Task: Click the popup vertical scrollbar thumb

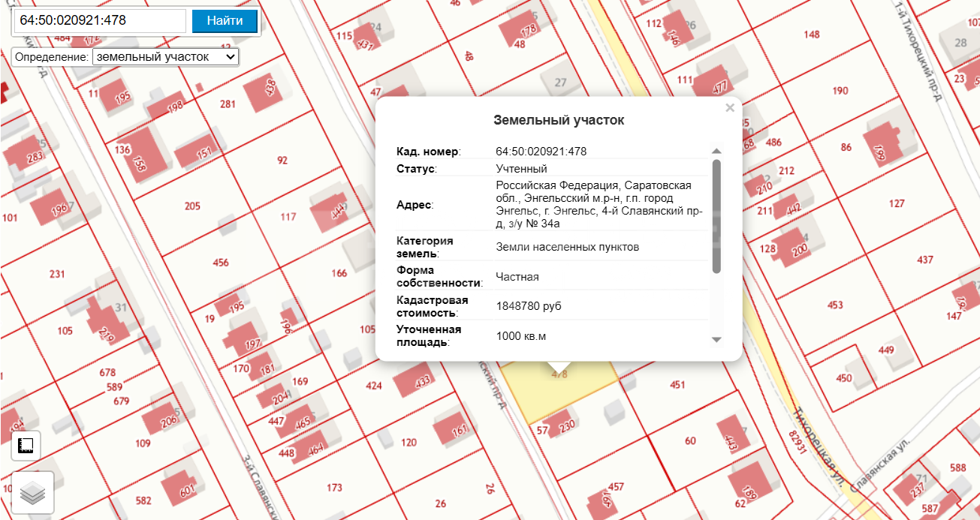Action: 716,216
